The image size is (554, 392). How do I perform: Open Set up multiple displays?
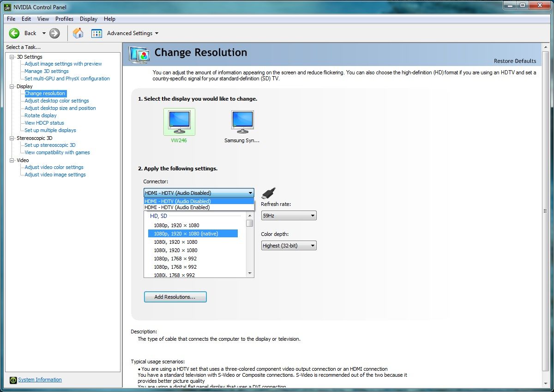tap(50, 130)
